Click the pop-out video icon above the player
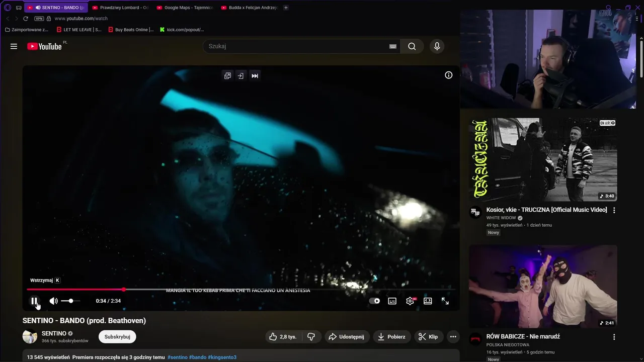The width and height of the screenshot is (644, 362). click(227, 76)
